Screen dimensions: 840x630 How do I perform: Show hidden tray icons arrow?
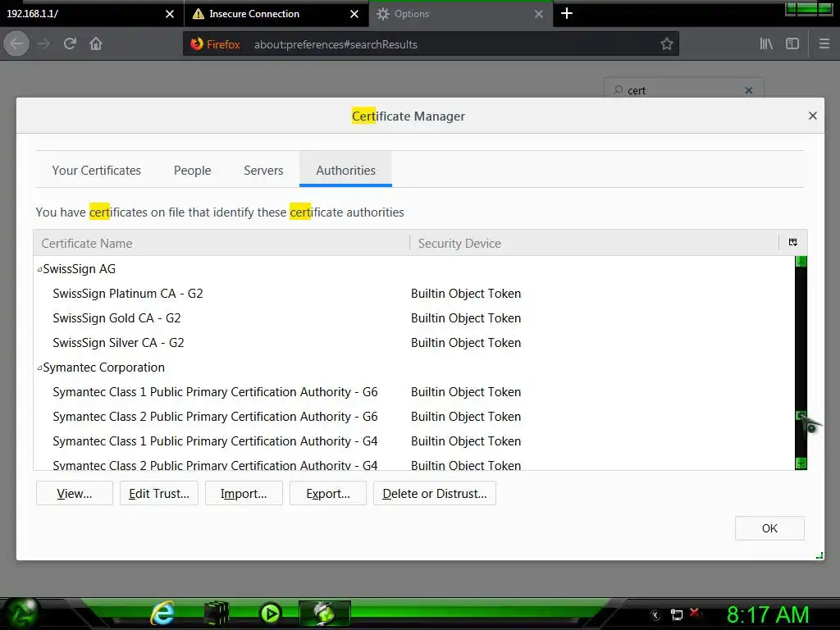(x=655, y=615)
